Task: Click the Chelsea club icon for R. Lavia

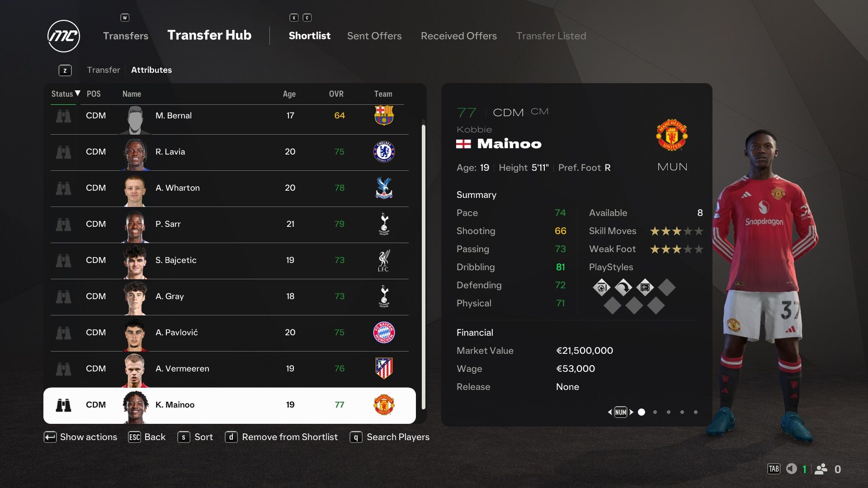Action: [x=383, y=151]
